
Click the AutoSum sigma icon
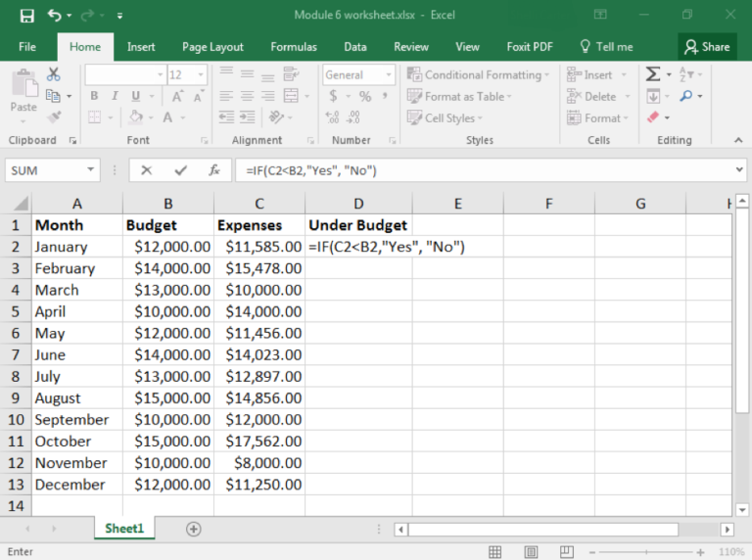pos(653,74)
